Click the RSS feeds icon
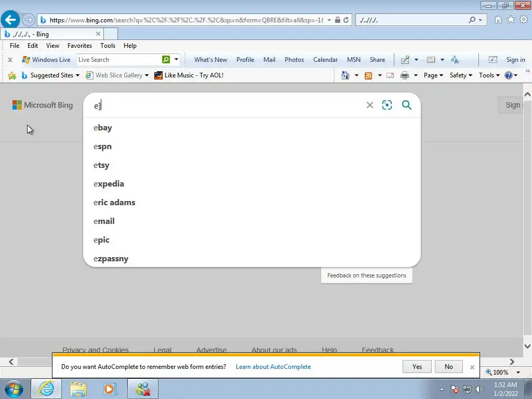The width and height of the screenshot is (532, 399). 368,76
